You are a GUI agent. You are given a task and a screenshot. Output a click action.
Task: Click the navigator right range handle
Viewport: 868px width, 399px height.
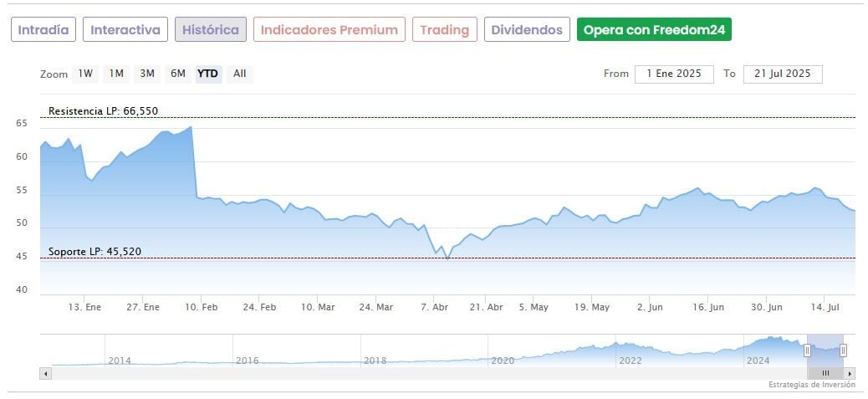click(x=843, y=350)
